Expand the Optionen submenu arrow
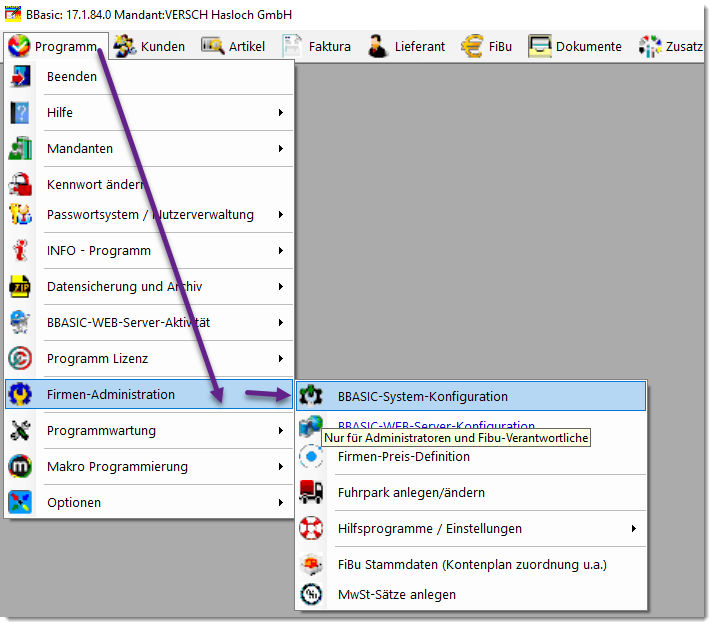714x627 pixels. coord(281,502)
